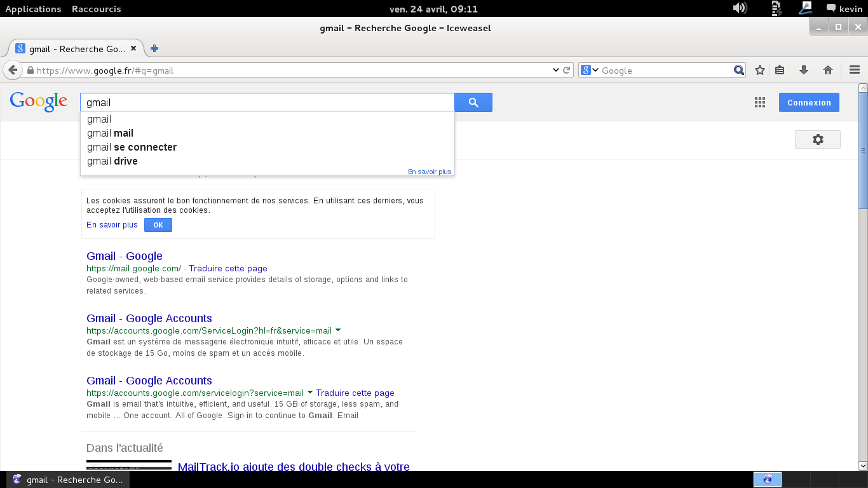868x488 pixels.
Task: Click 'Dans l'actualité' heading
Action: click(125, 448)
